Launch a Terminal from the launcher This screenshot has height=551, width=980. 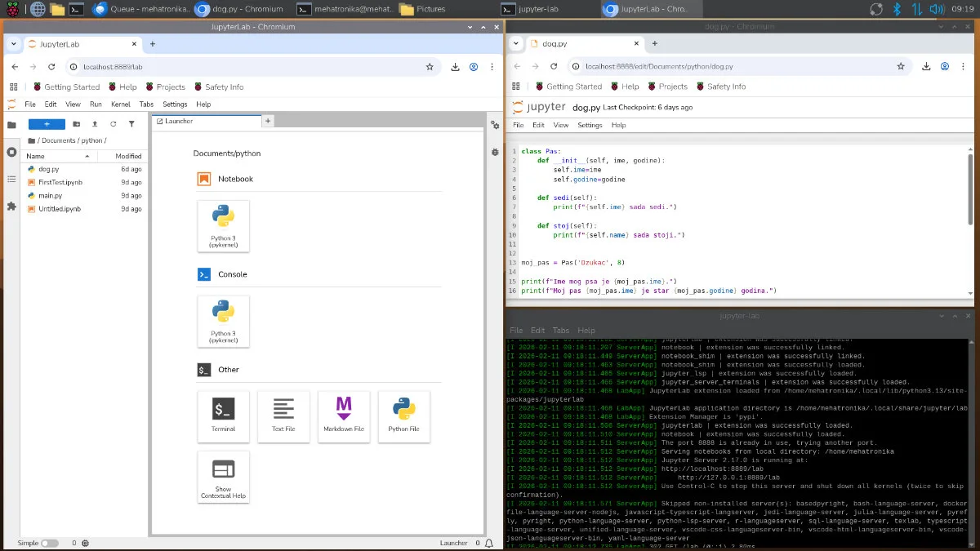[223, 416]
